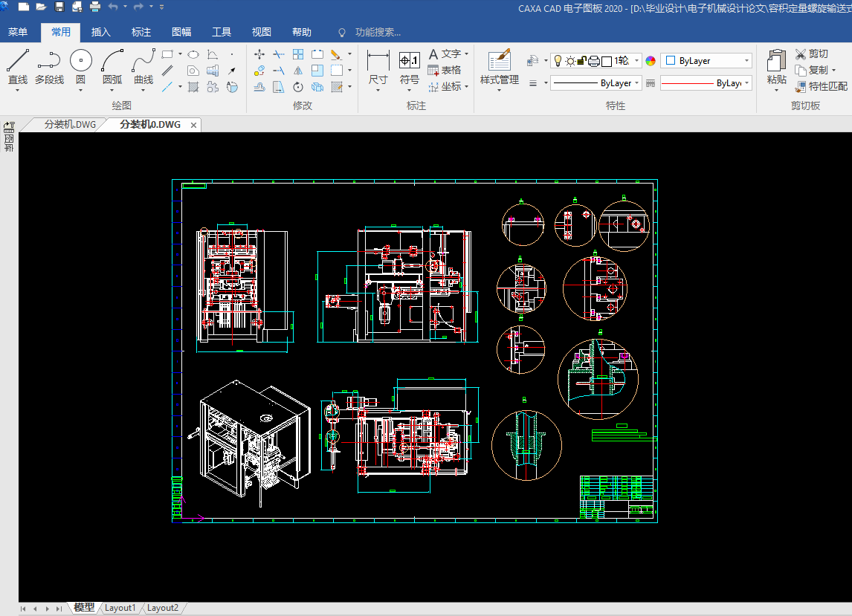Activate the mirror modify tool
This screenshot has height=616, width=852.
pos(298,71)
